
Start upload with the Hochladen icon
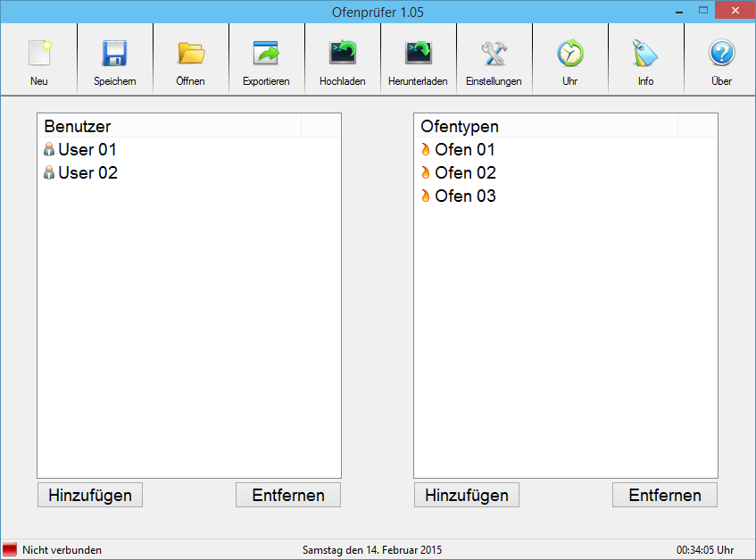coord(342,54)
